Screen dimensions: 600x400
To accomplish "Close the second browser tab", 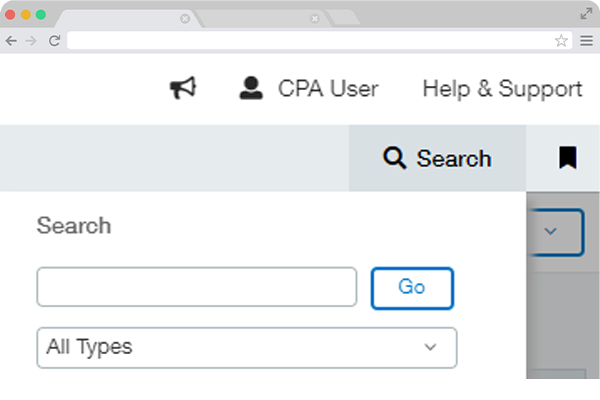I will pos(315,18).
